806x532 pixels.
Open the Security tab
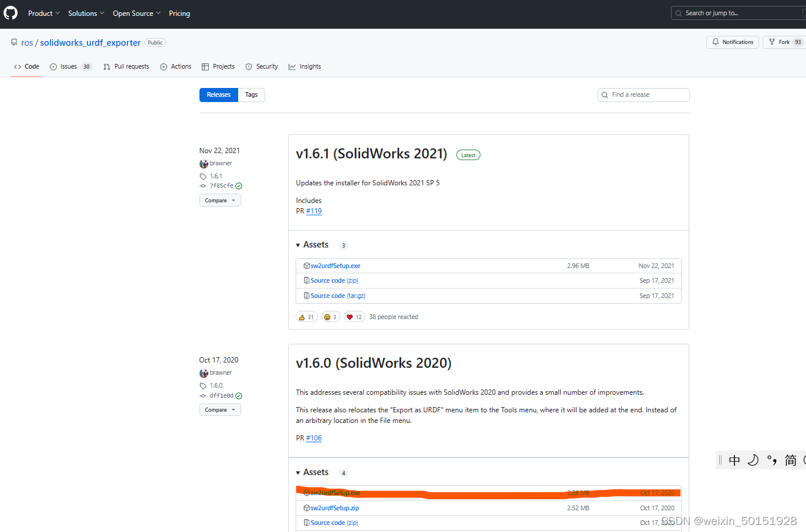tap(262, 67)
